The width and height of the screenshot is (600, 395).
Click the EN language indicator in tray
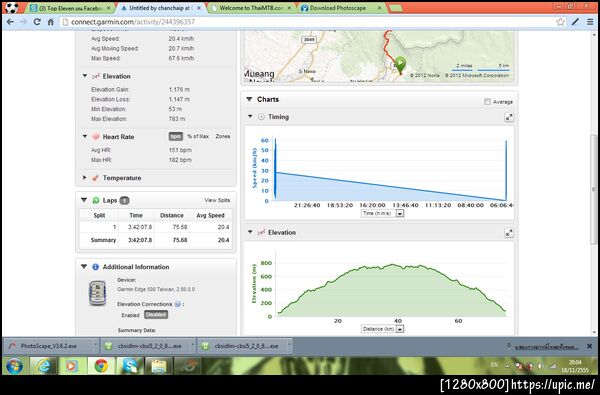(x=494, y=365)
